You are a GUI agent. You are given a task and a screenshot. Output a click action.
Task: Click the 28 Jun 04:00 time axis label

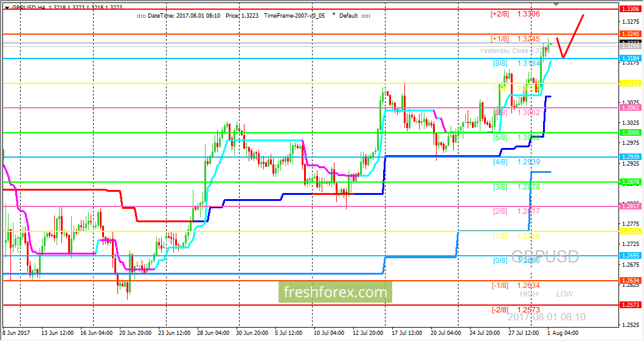tap(213, 332)
